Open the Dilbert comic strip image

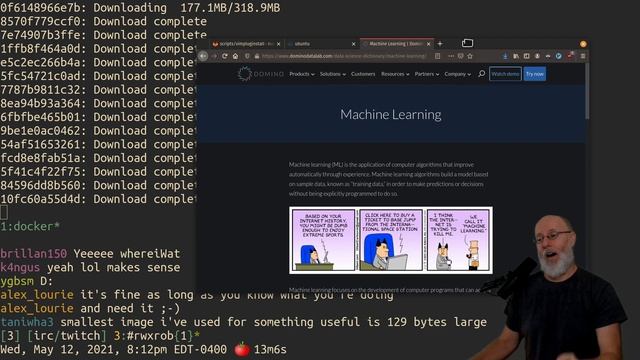pyautogui.click(x=391, y=240)
